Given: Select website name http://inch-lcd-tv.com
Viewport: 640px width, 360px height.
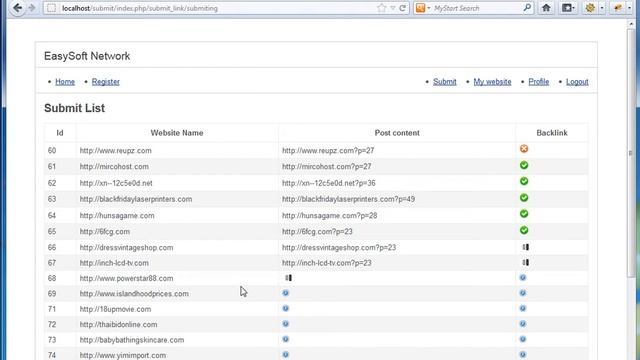Looking at the screenshot, I should pos(114,263).
